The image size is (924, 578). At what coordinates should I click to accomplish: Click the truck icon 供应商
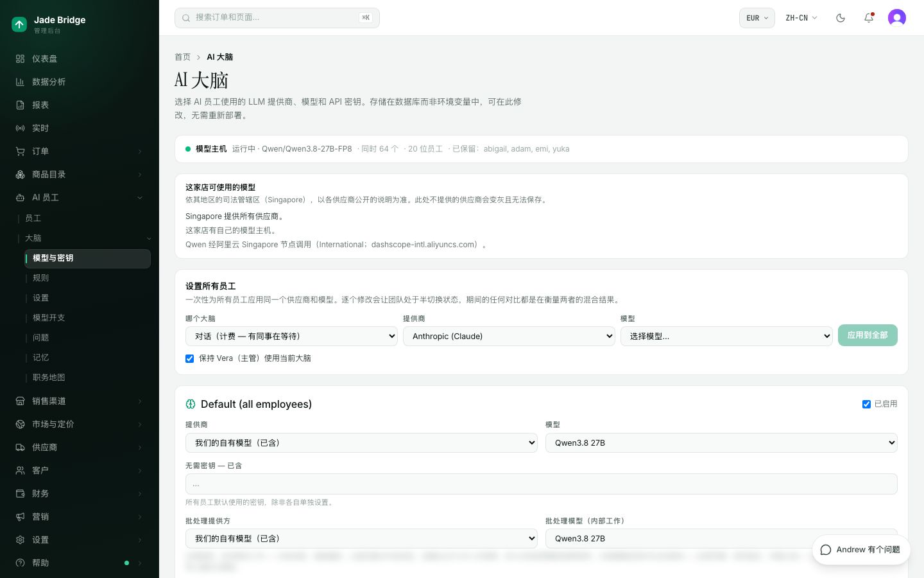click(x=20, y=447)
